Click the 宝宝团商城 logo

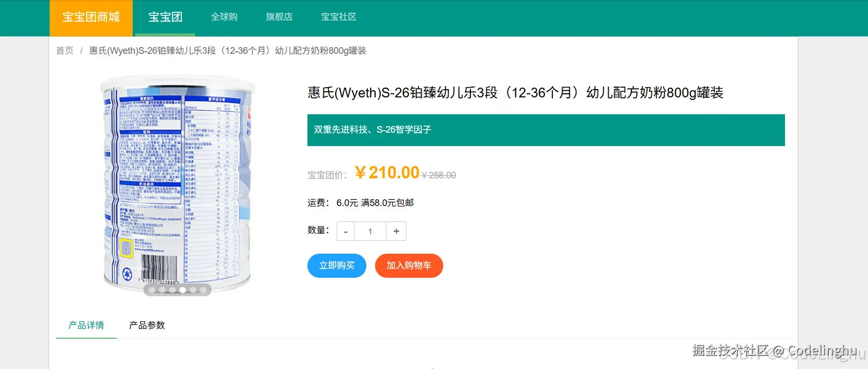[x=90, y=17]
